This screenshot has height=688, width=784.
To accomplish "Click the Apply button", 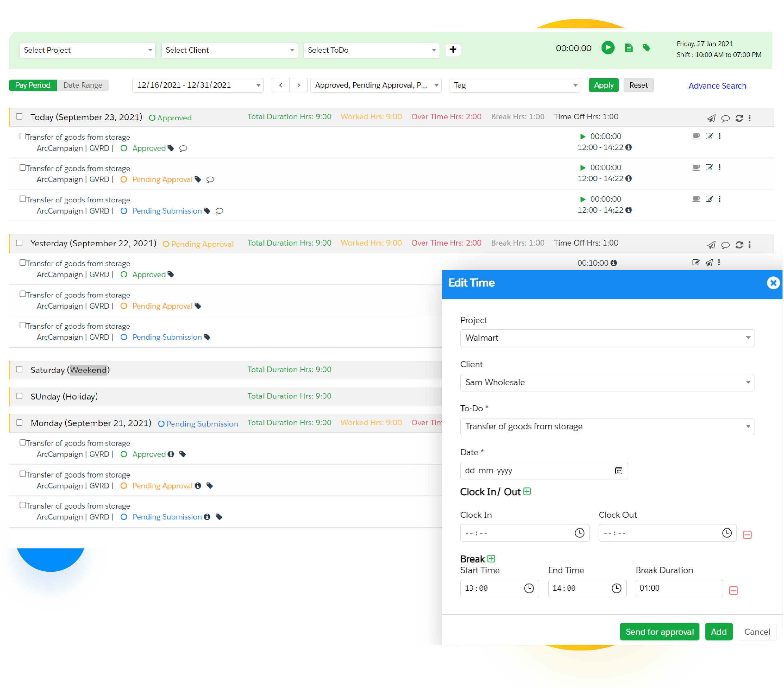I will coord(603,85).
